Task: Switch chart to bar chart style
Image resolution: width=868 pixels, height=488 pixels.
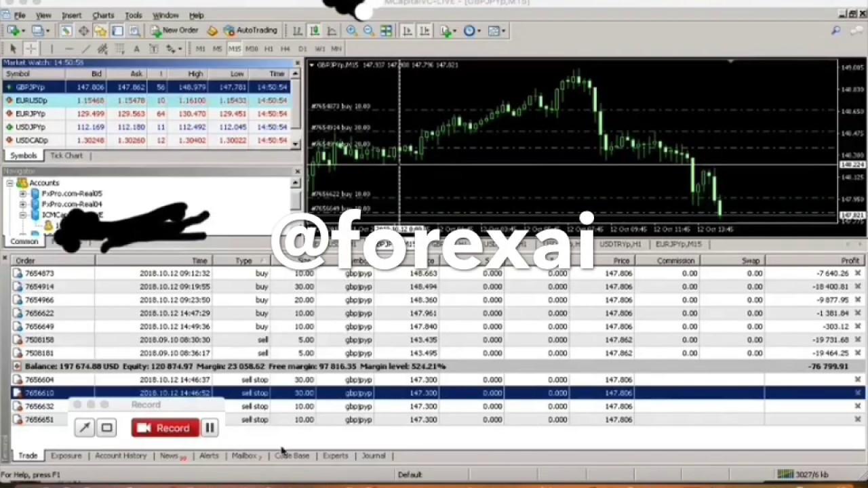Action: pyautogui.click(x=297, y=30)
